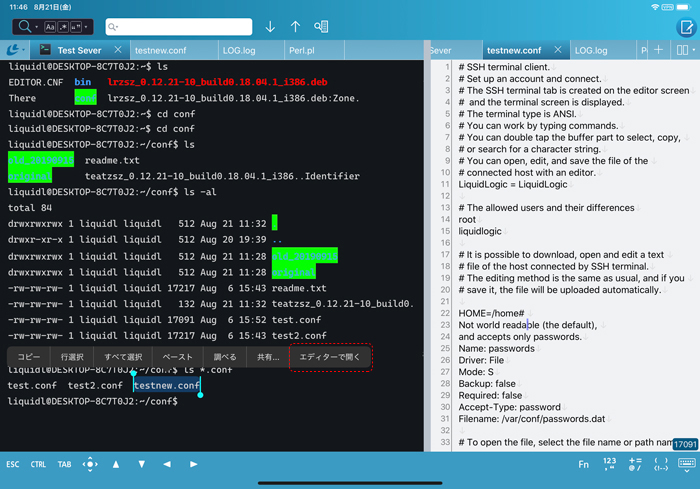
Task: Toggle the regex search option
Action: point(64,26)
